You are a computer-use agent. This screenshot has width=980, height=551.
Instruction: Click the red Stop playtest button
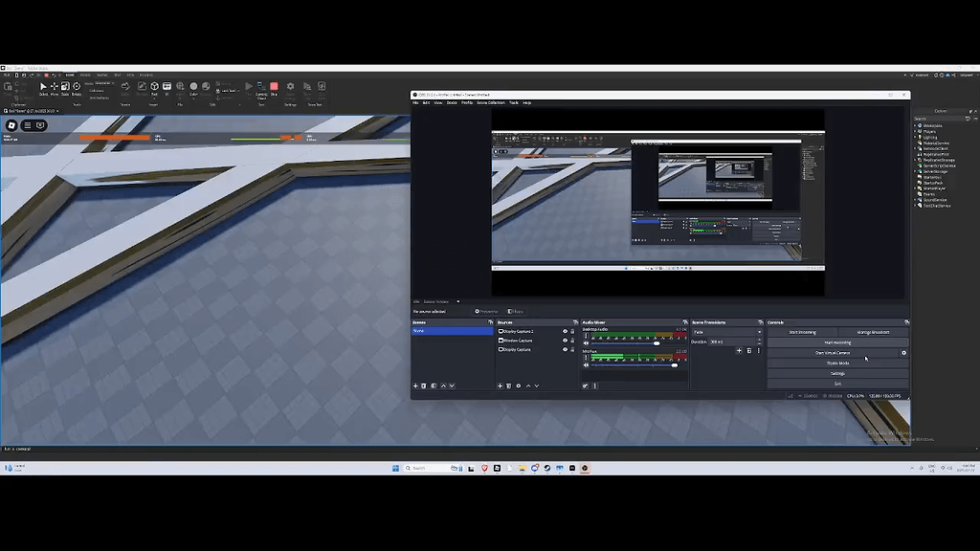point(274,88)
